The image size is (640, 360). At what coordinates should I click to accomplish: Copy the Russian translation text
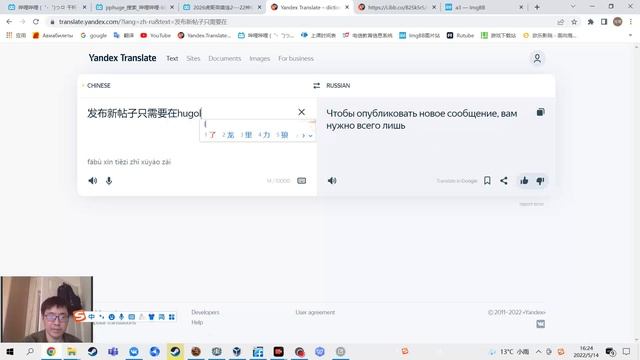540,112
